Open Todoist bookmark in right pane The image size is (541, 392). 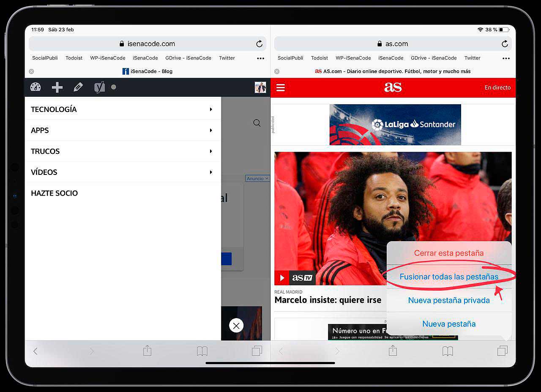tap(320, 58)
